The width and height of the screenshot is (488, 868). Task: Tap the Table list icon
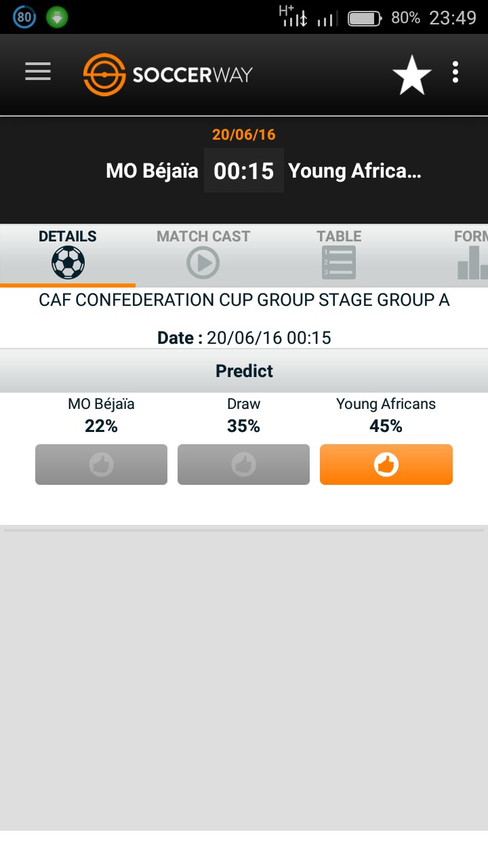339,262
